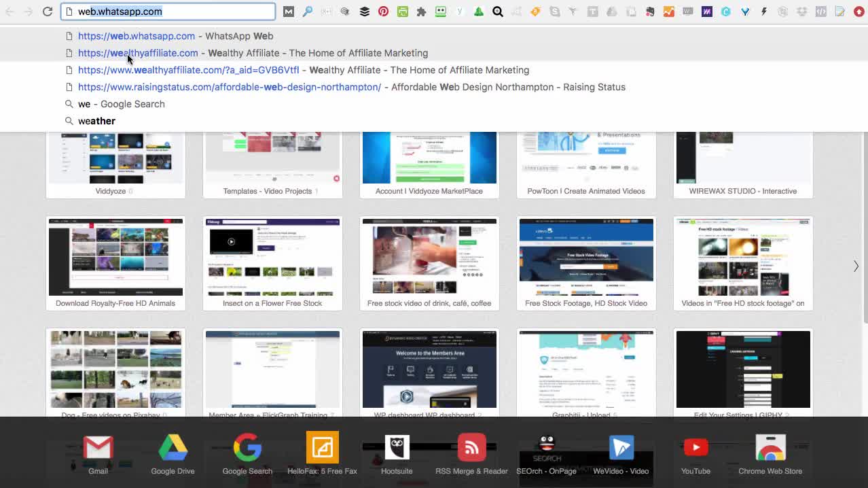This screenshot has height=488, width=868.
Task: Click the browser forward arrow
Action: (29, 12)
